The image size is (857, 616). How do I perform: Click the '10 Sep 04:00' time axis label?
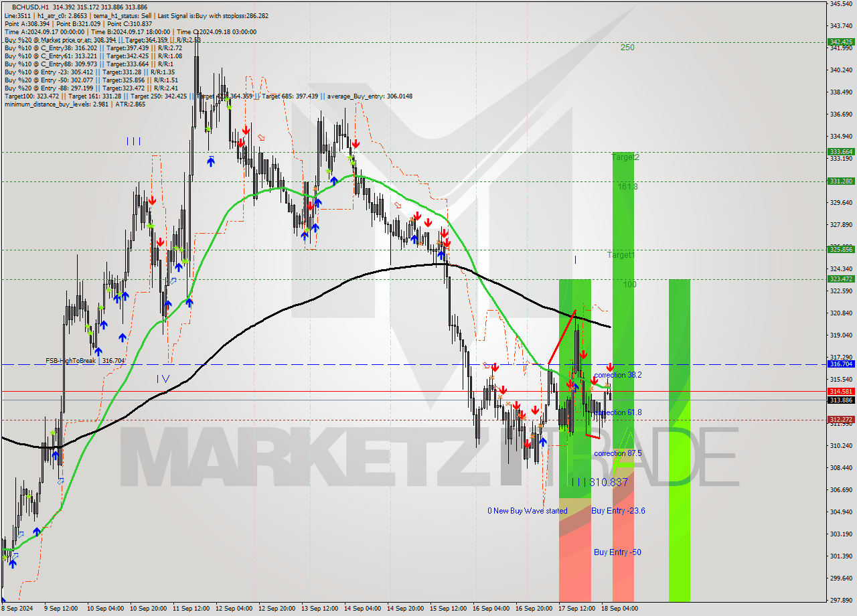[x=105, y=609]
